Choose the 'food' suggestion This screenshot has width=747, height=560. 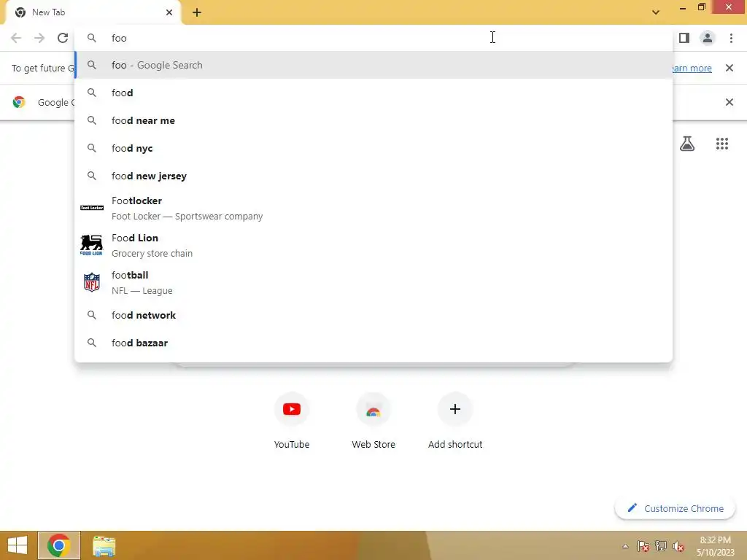coord(373,93)
